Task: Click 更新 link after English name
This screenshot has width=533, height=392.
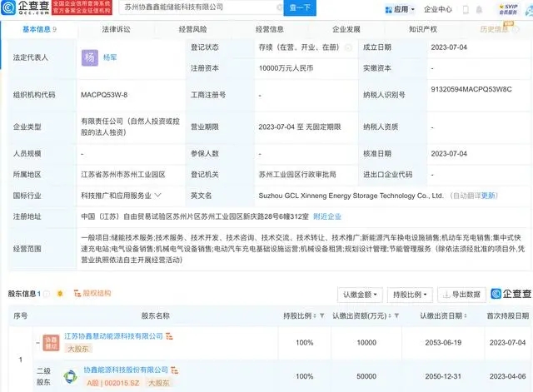Action: coord(488,196)
